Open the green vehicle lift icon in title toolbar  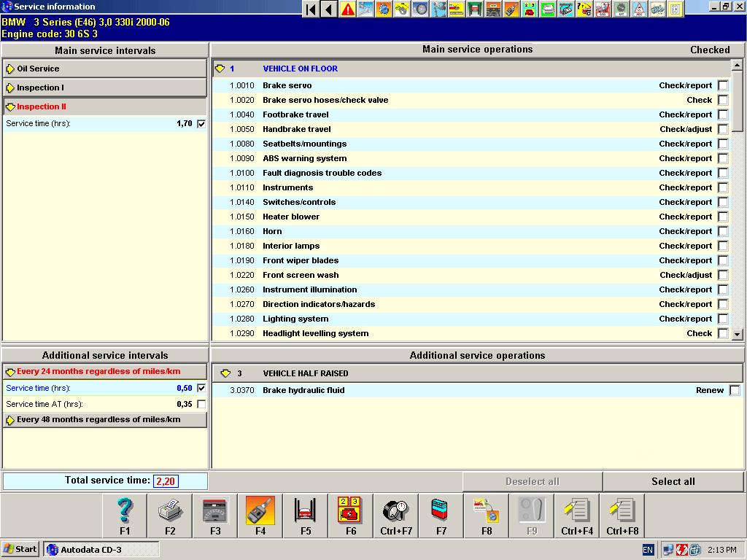(x=474, y=9)
